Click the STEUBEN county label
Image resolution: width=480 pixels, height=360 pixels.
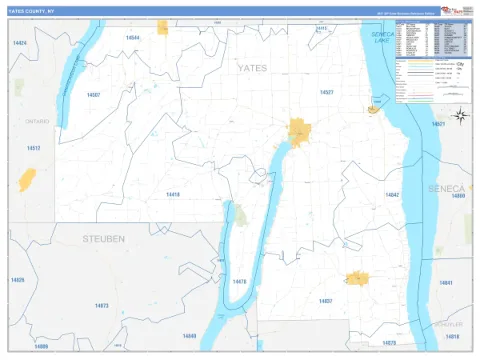(x=104, y=239)
